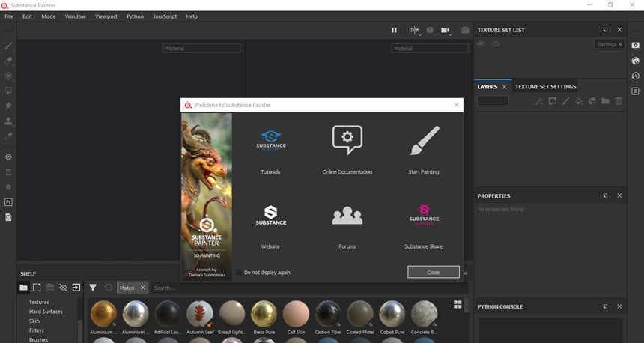Switch Shelf to grid view icon

point(458,304)
